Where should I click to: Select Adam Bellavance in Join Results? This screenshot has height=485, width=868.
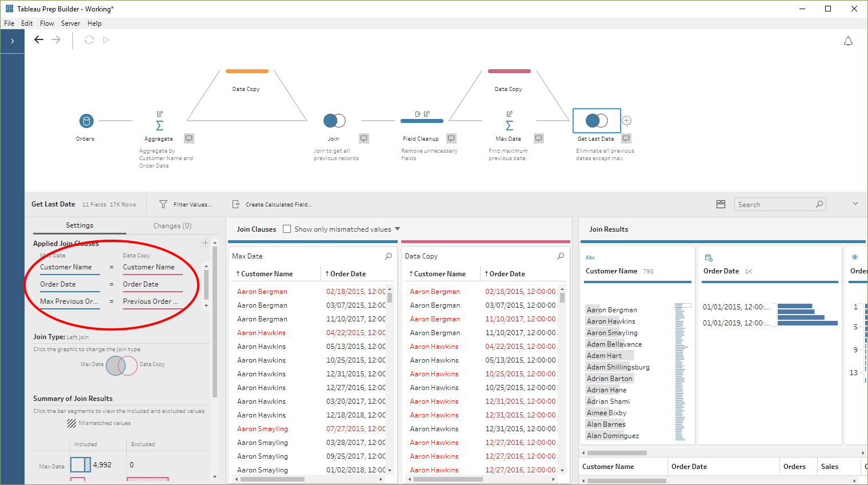(x=614, y=344)
